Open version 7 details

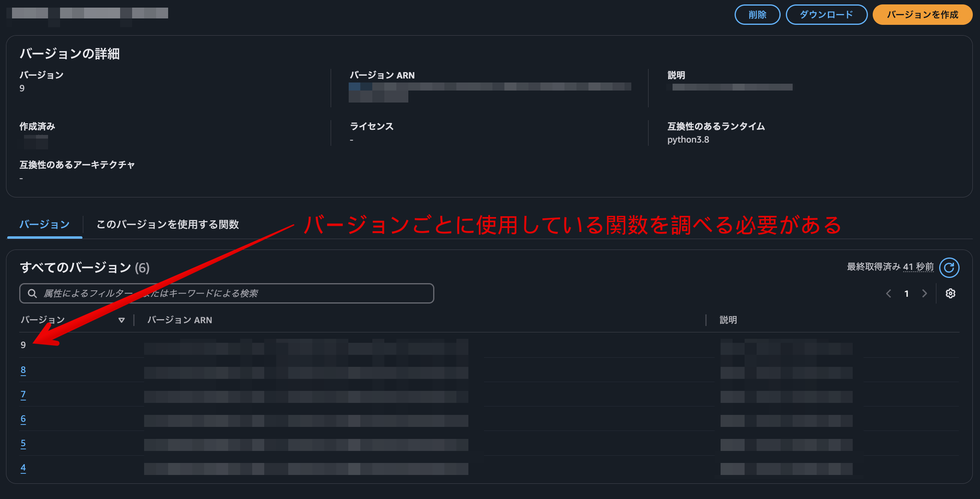pyautogui.click(x=24, y=395)
